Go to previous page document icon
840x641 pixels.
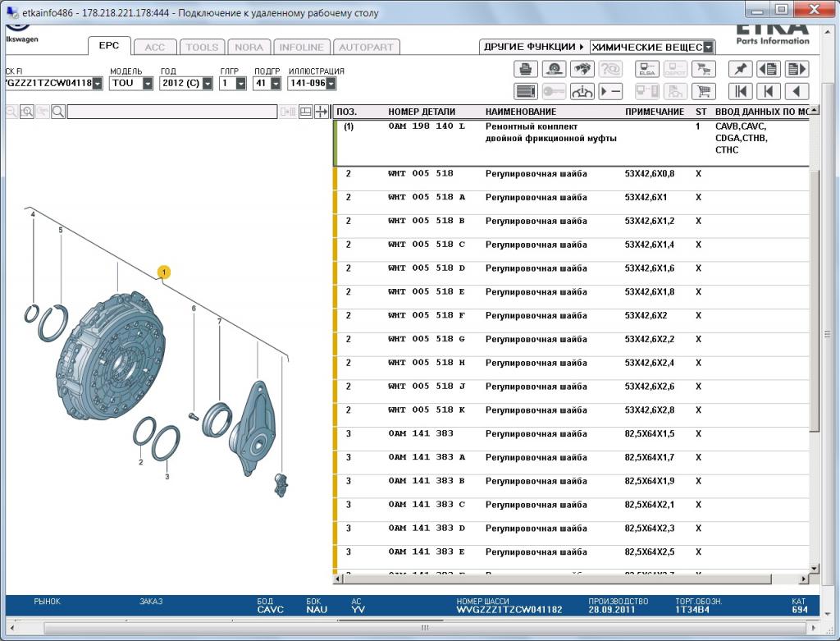pyautogui.click(x=768, y=69)
